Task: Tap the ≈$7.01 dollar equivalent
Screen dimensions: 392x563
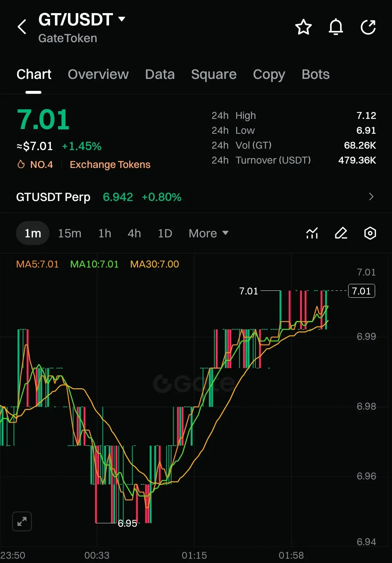Action: point(35,146)
